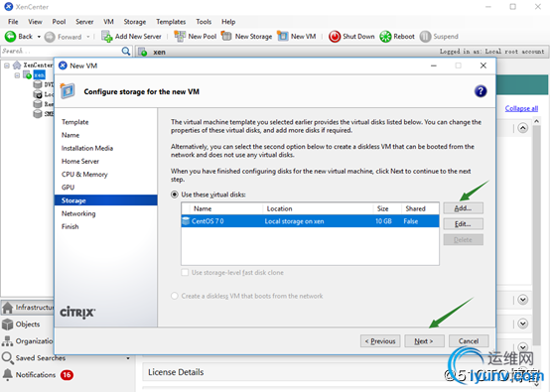550x392 pixels.
Task: Open the View menu
Action: click(35, 22)
